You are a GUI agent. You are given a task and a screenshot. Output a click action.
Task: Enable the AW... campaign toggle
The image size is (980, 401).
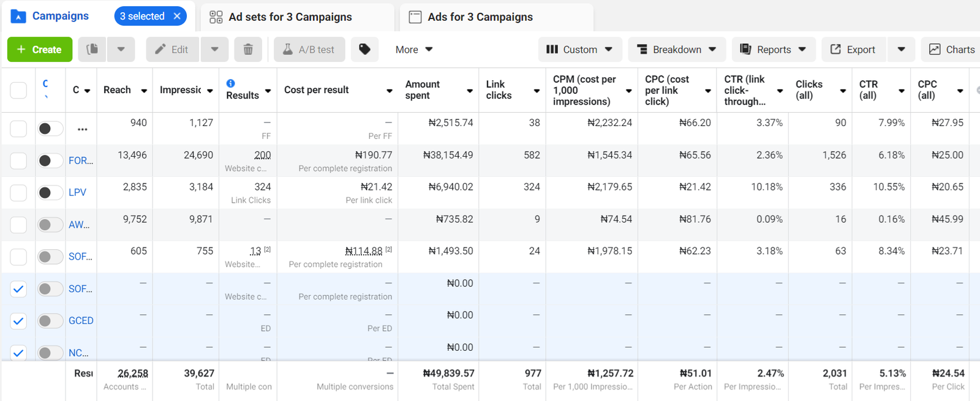pyautogui.click(x=50, y=225)
